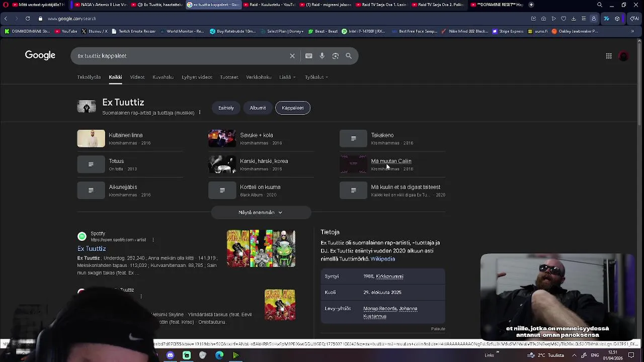The image size is (644, 362).
Task: Open the Lyhyet videot tab
Action: click(197, 77)
